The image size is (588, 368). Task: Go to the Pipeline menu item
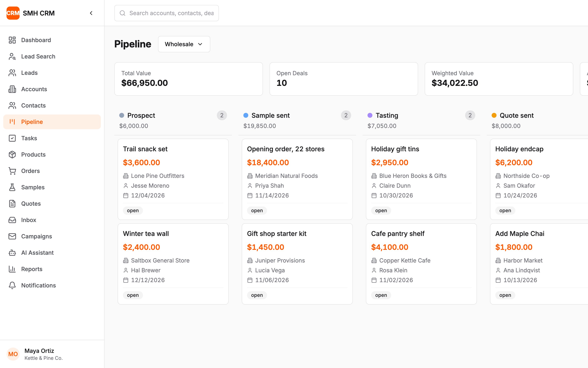(x=52, y=122)
